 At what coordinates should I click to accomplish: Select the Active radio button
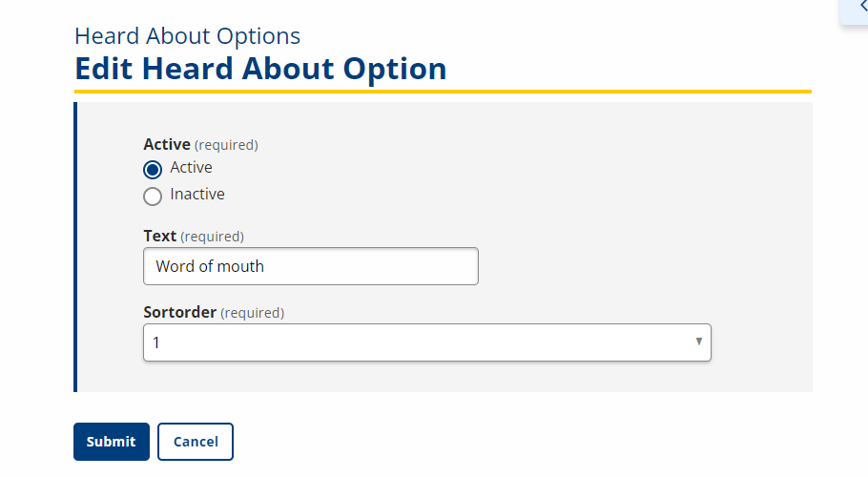click(x=153, y=170)
